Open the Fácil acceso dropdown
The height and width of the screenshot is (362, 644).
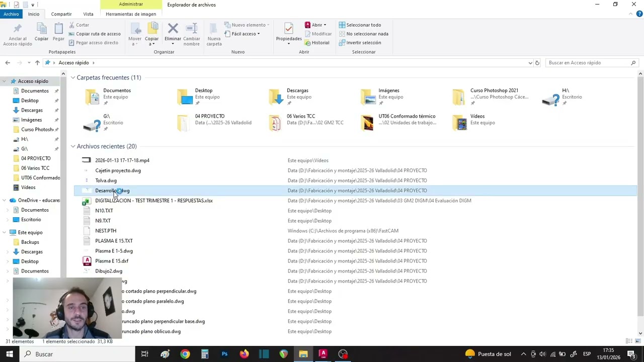(242, 34)
